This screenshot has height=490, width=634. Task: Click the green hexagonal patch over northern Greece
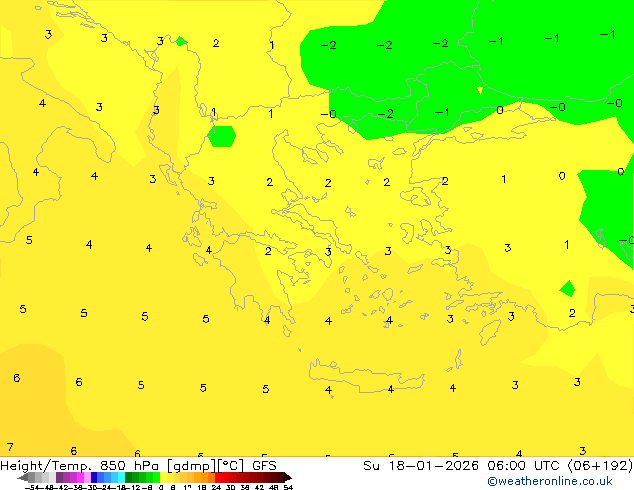pos(221,135)
